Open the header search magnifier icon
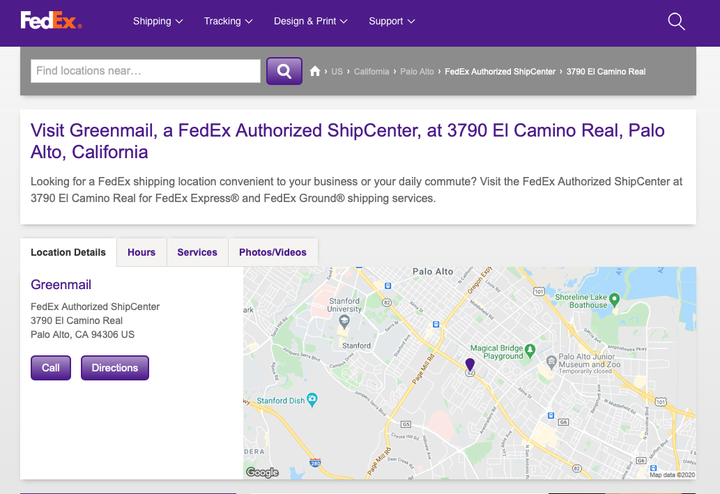This screenshot has height=494, width=720. [x=676, y=21]
